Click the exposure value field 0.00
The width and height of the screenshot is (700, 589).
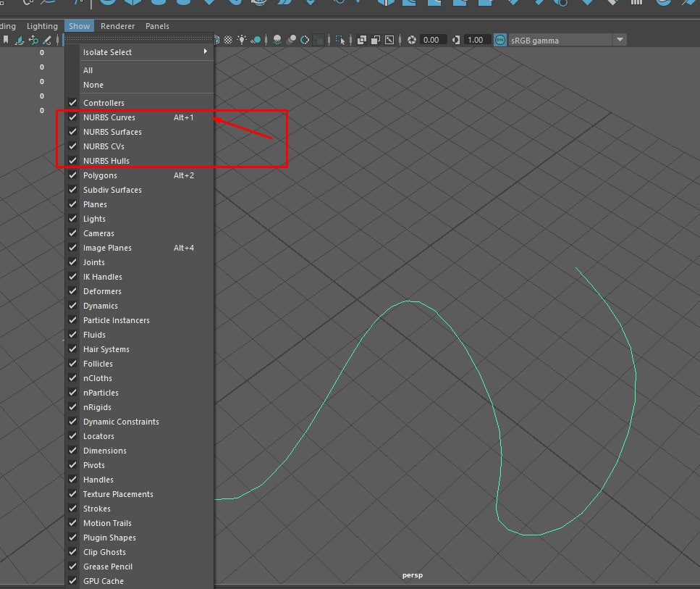pyautogui.click(x=433, y=41)
